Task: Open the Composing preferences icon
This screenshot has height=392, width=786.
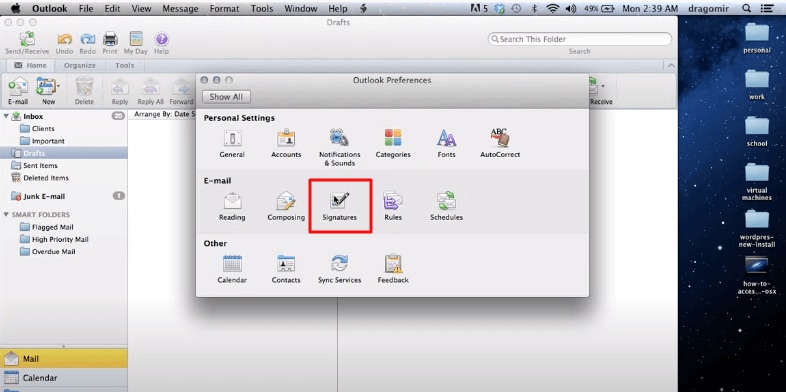Action: (286, 206)
